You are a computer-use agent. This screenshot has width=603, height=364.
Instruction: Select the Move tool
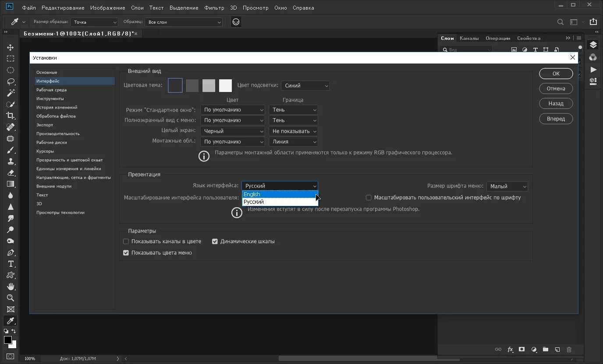click(11, 47)
